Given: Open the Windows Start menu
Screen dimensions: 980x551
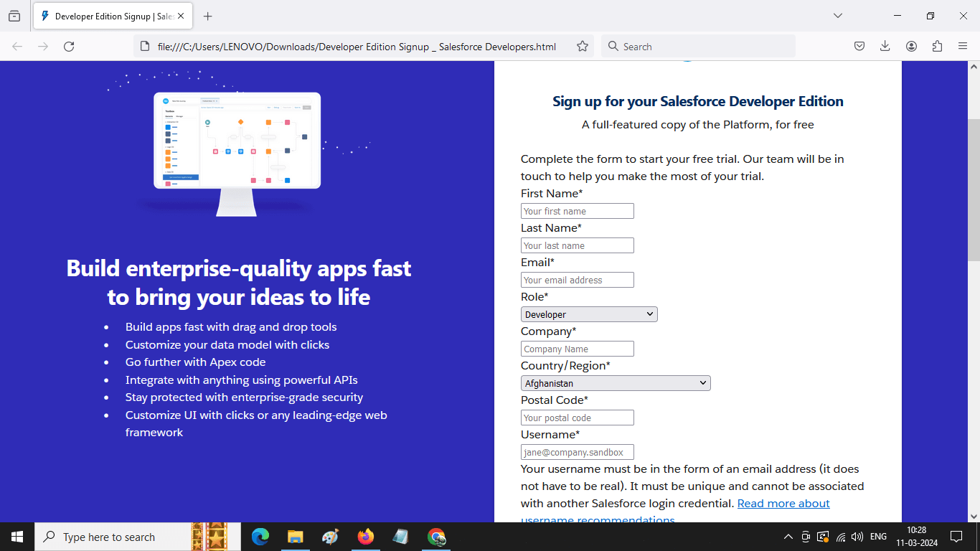Looking at the screenshot, I should [x=16, y=537].
